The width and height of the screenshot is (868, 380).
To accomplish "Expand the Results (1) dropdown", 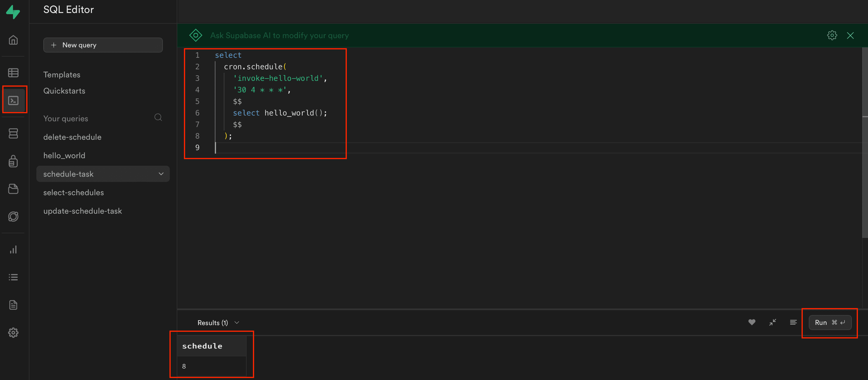I will pyautogui.click(x=218, y=323).
